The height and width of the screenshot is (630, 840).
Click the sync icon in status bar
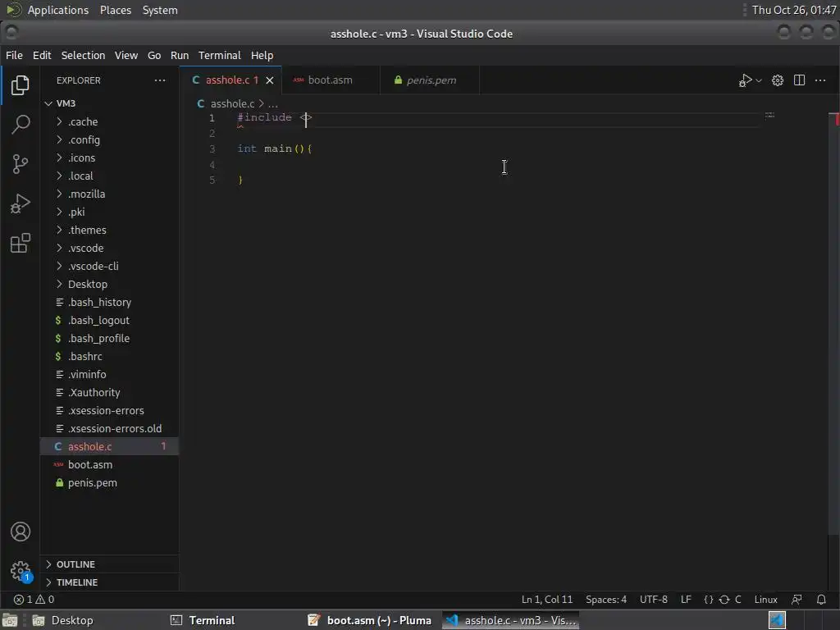point(724,600)
